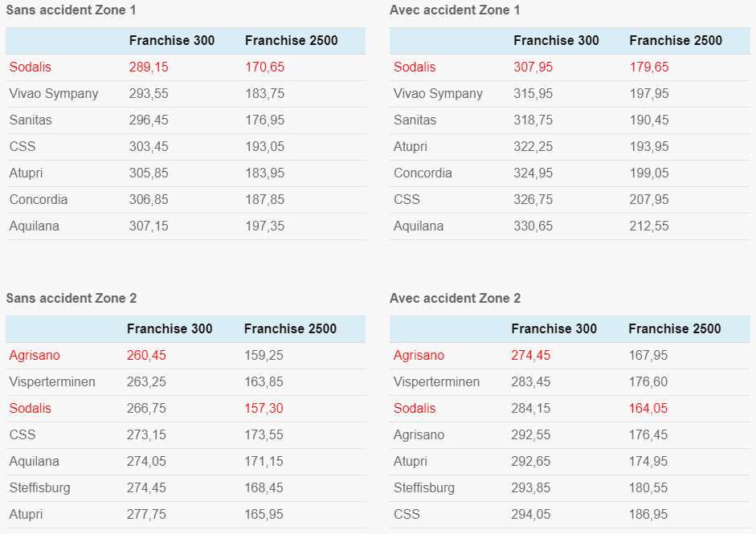756x534 pixels.
Task: Click Aquilana in Sans accident Zone 2
Action: tap(35, 461)
